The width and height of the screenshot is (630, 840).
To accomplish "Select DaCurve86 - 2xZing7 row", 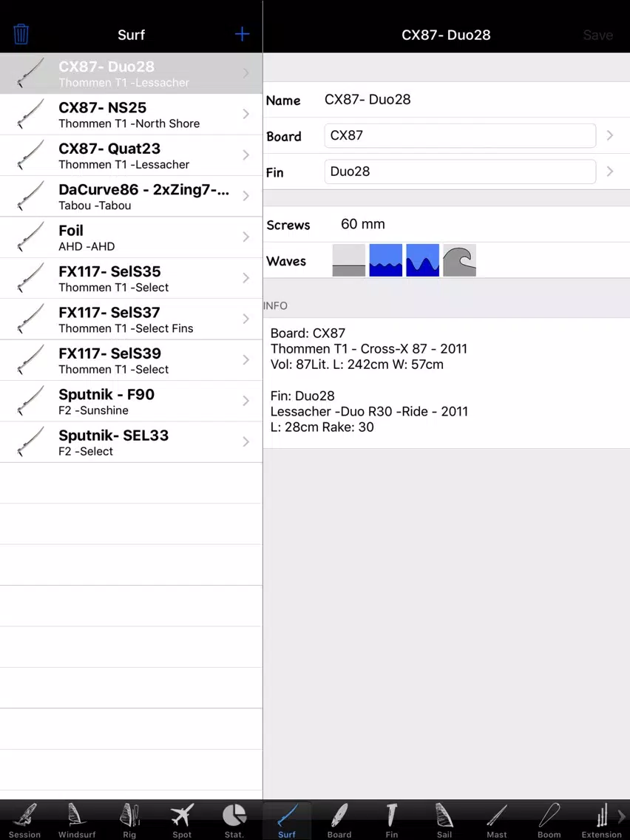I will (132, 196).
